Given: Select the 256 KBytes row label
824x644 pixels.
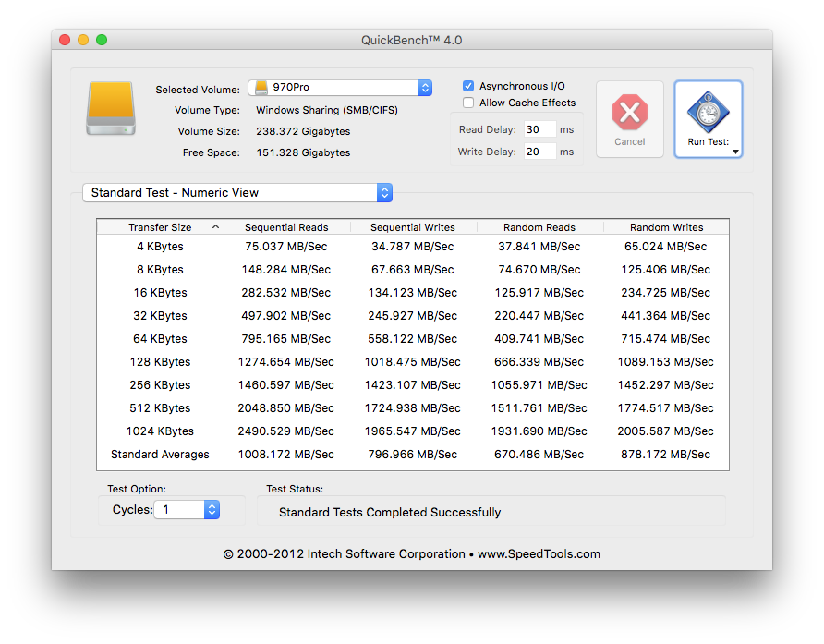Looking at the screenshot, I should (161, 384).
